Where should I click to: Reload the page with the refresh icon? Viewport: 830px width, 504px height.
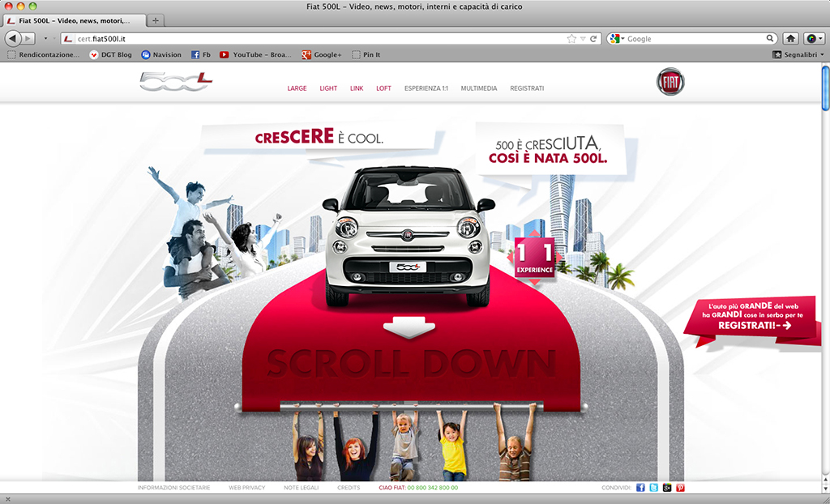[x=594, y=38]
